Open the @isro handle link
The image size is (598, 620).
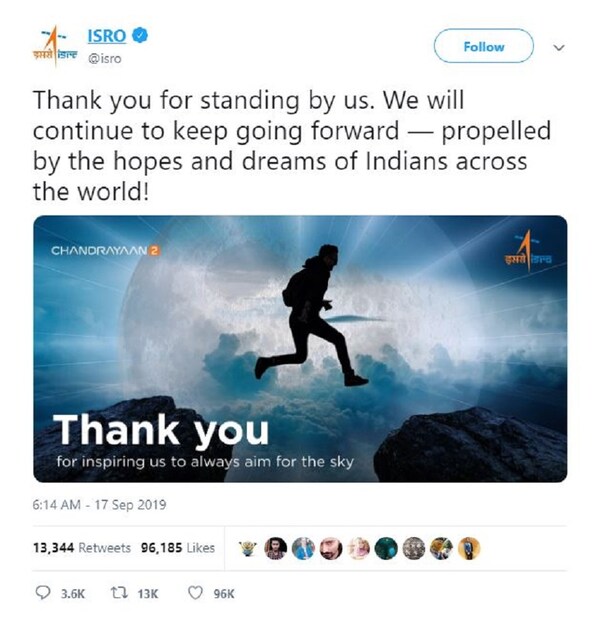coord(104,59)
